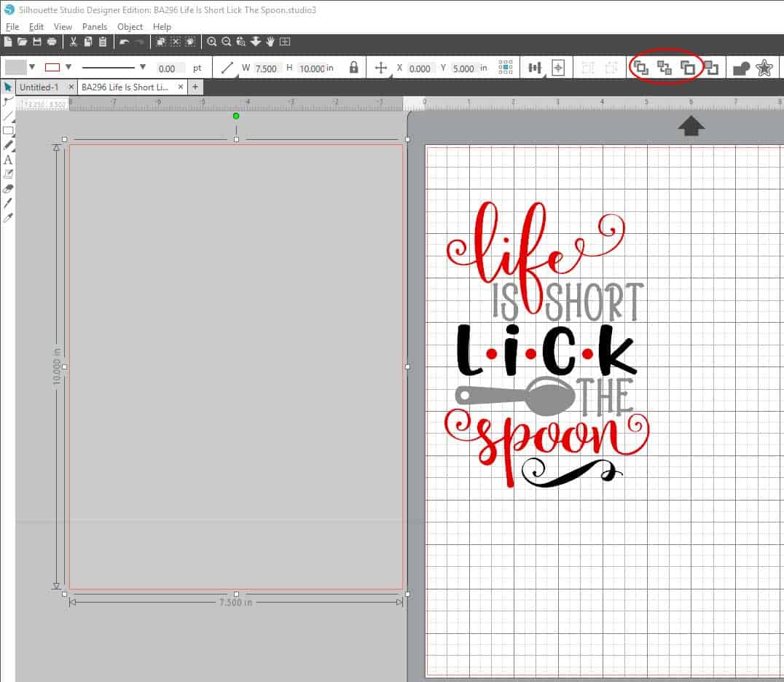Open the line style dropdown

(143, 68)
